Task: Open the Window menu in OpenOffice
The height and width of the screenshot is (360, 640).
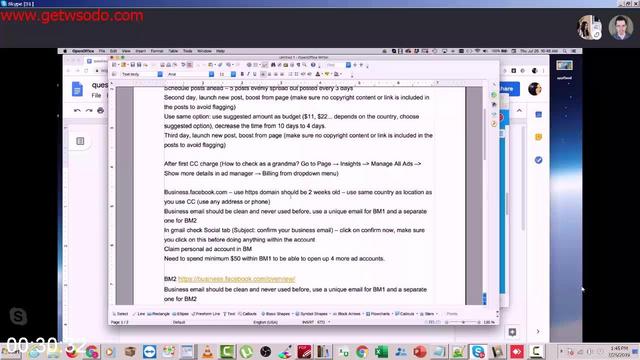Action: tap(204, 51)
